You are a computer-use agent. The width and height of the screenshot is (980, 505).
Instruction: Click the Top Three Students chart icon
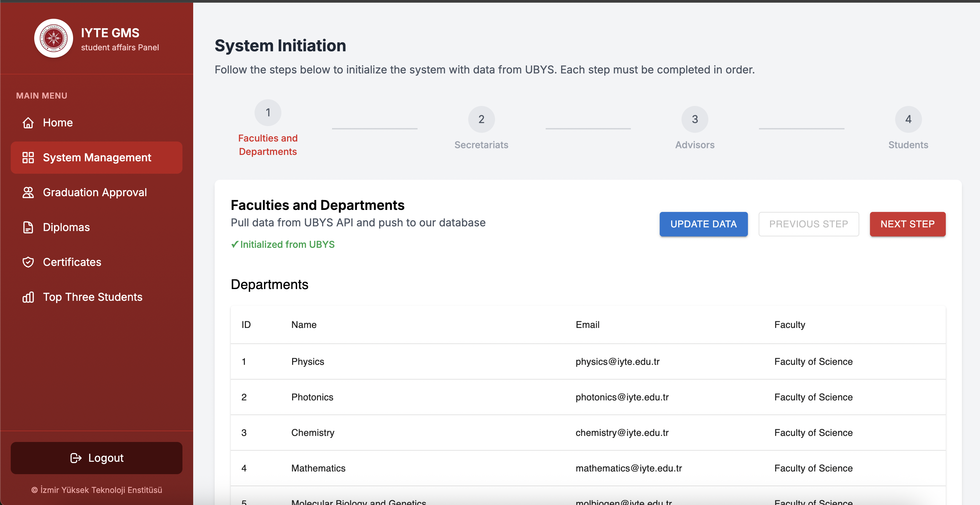pyautogui.click(x=28, y=297)
